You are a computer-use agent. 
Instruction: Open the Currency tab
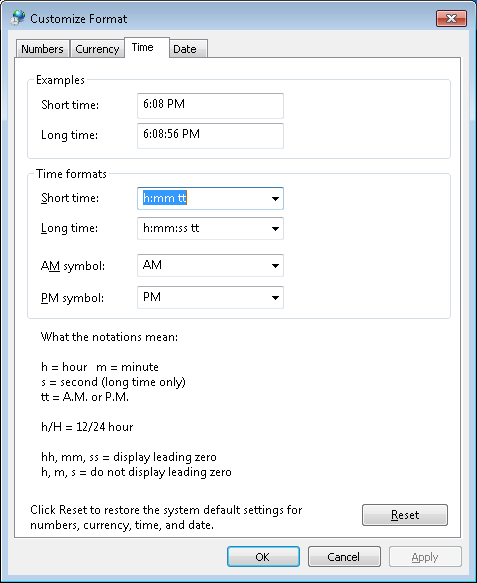pos(97,49)
